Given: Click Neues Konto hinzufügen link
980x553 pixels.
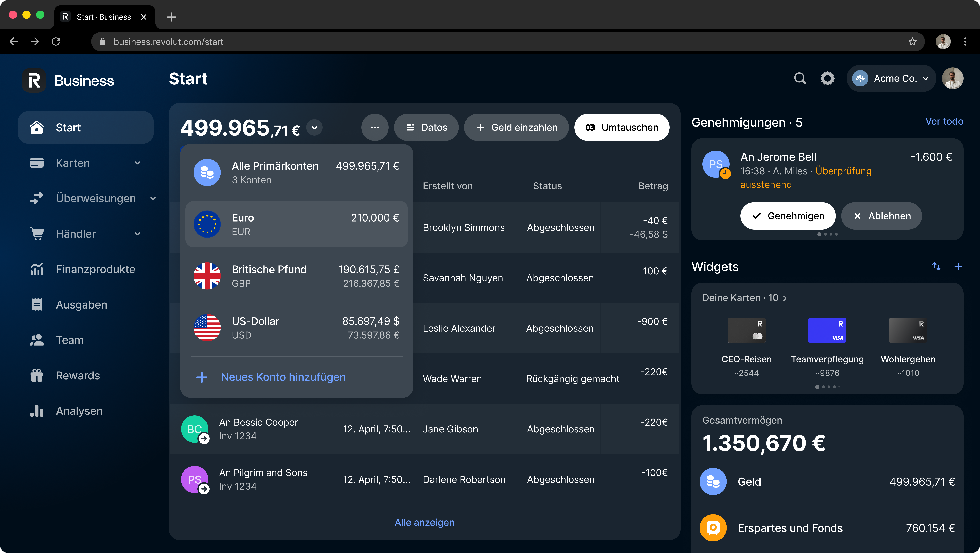Looking at the screenshot, I should (x=283, y=377).
